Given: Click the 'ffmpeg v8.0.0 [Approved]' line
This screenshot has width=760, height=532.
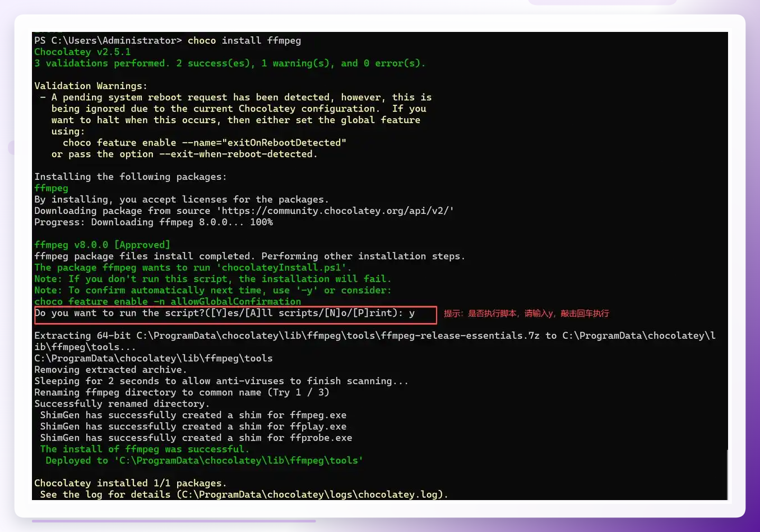Looking at the screenshot, I should pos(102,245).
